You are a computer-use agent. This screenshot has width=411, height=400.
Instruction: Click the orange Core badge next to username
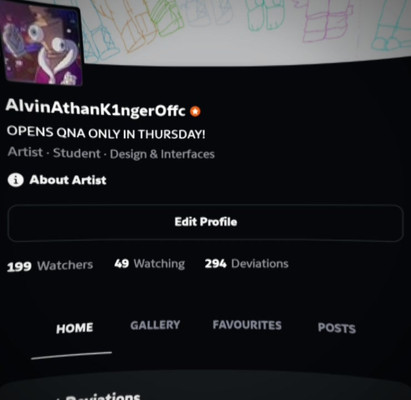tap(195, 111)
